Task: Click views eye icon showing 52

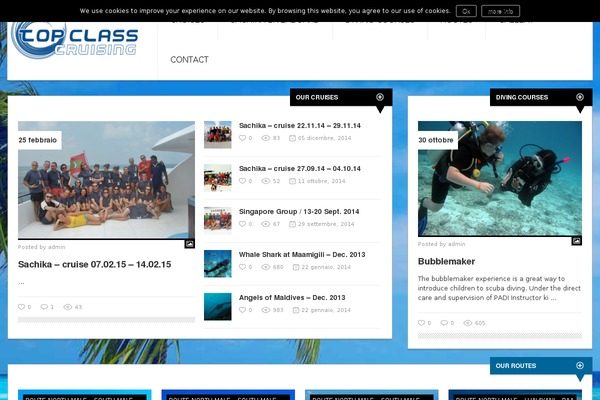Action: (266, 181)
